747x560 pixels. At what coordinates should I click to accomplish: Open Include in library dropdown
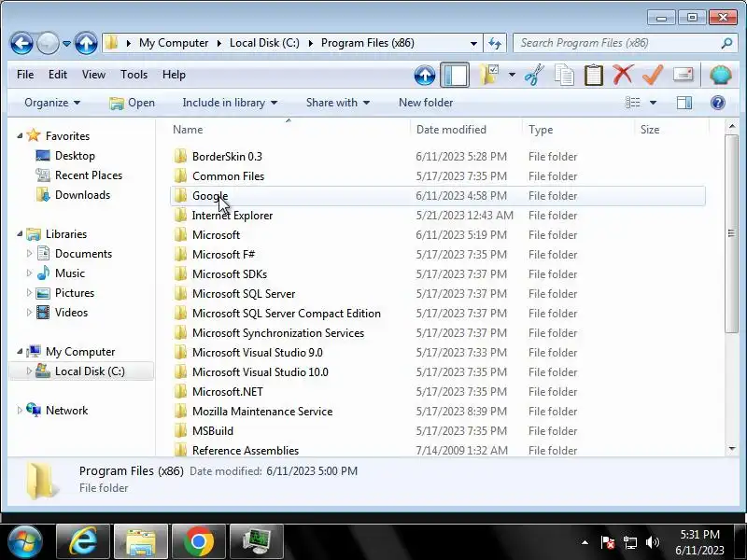pyautogui.click(x=230, y=103)
